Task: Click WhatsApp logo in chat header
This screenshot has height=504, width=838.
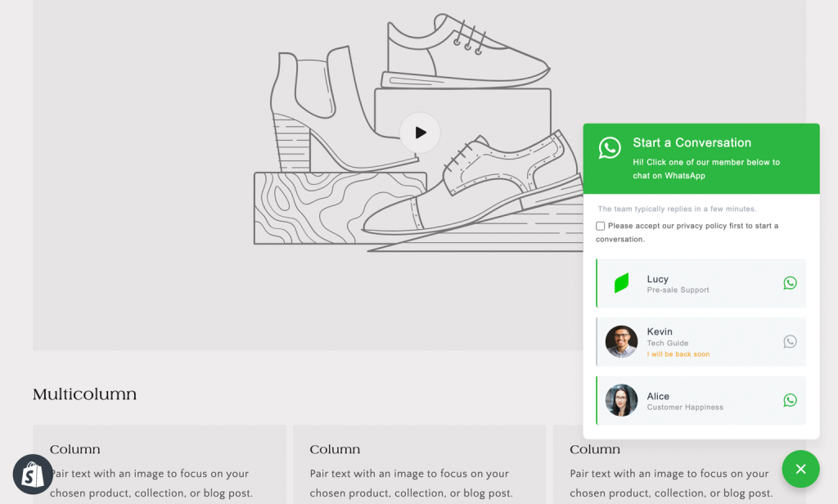Action: (610, 148)
